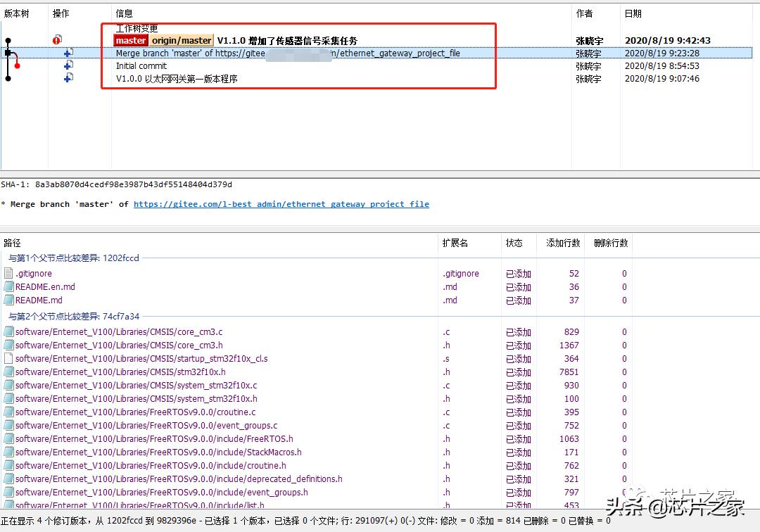Image resolution: width=760 pixels, height=532 pixels.
Task: Sort files by the 扩展名 column header
Action: click(455, 243)
